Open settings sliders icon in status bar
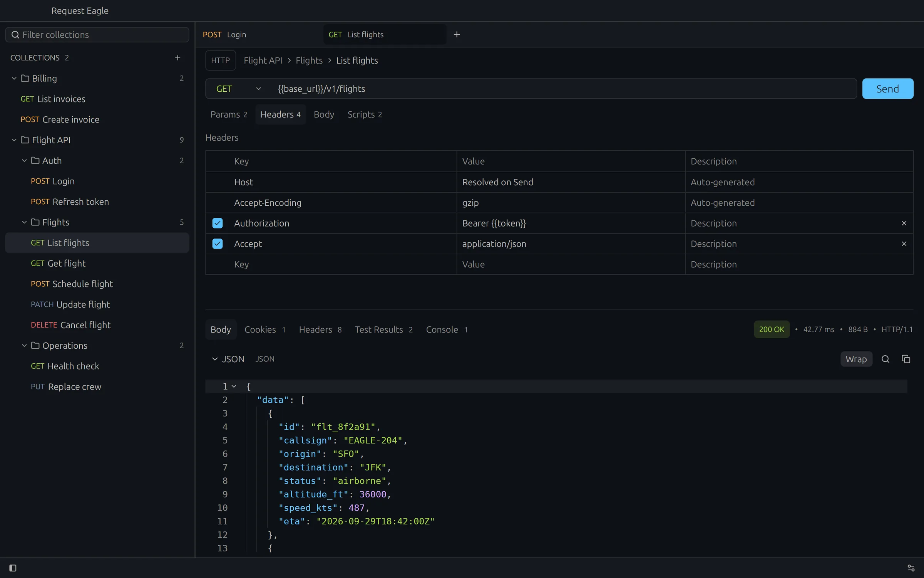Image resolution: width=924 pixels, height=578 pixels. [x=911, y=568]
